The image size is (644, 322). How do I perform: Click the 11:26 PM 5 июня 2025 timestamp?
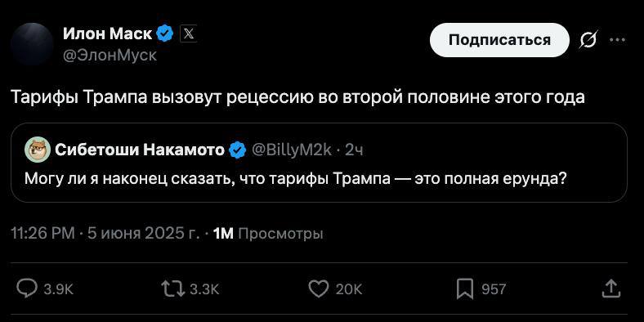105,234
